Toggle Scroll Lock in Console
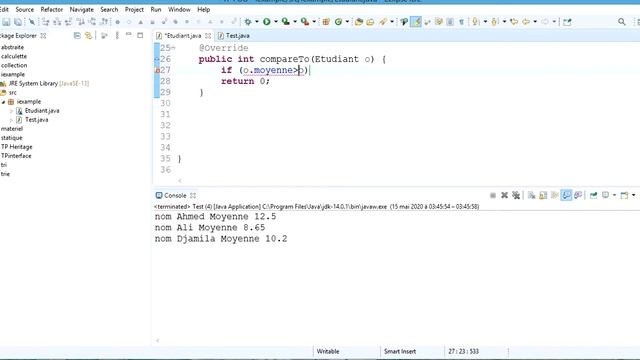The image size is (640, 360). tap(543, 196)
